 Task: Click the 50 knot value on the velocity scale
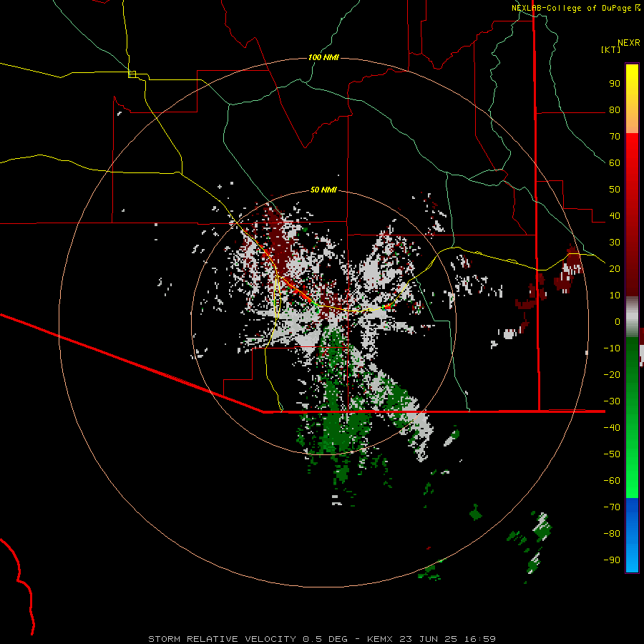[615, 190]
